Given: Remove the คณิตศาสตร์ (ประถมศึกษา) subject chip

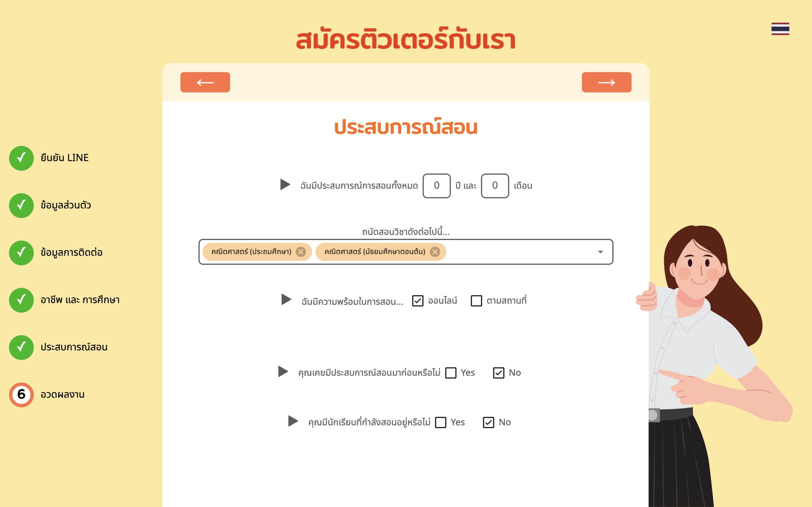Looking at the screenshot, I should pyautogui.click(x=301, y=252).
